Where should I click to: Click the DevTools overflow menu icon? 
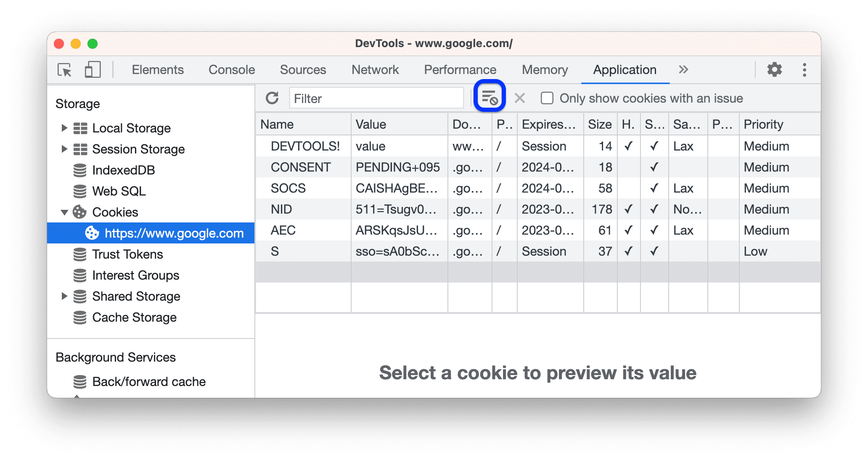tap(802, 69)
